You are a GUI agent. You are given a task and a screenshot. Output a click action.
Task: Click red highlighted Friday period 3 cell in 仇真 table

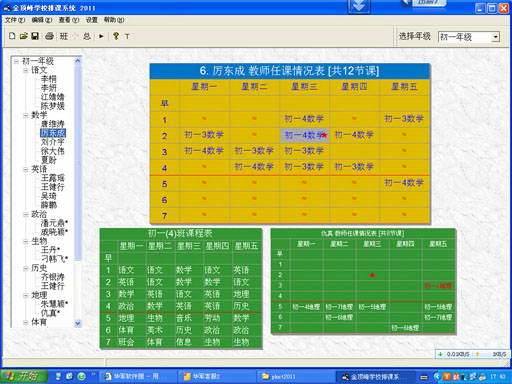tap(438, 286)
